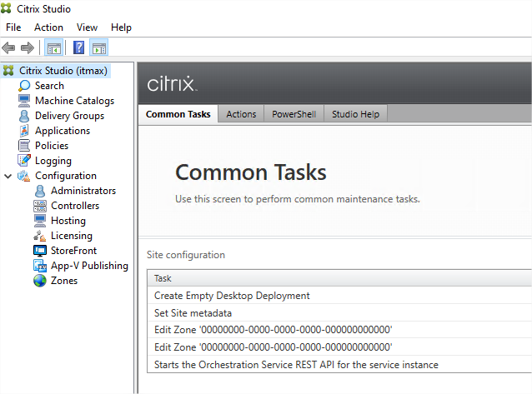Image resolution: width=532 pixels, height=394 pixels.
Task: Select the Search label in the tree
Action: pyautogui.click(x=49, y=86)
